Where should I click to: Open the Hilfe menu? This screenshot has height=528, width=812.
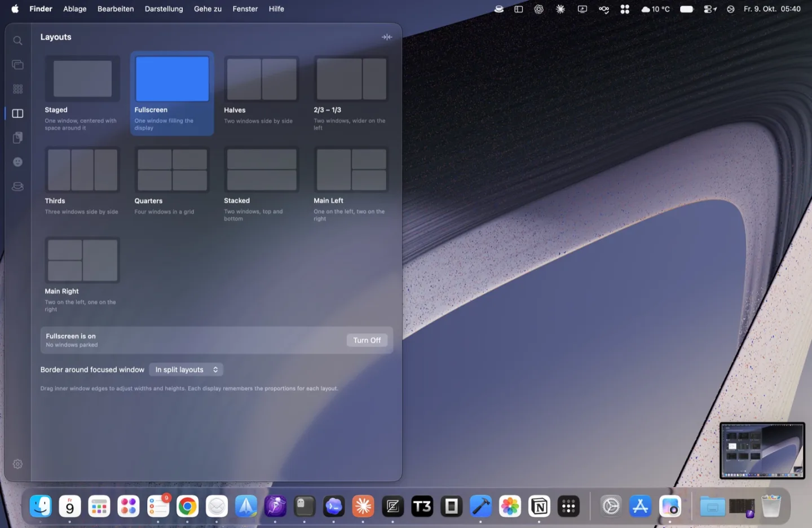click(x=276, y=8)
